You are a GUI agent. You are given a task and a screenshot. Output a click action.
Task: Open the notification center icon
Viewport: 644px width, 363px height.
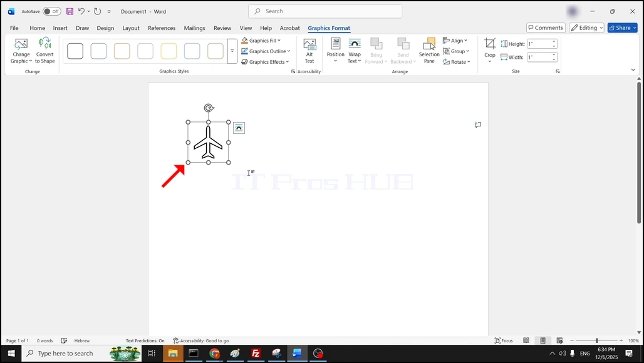[x=628, y=353]
